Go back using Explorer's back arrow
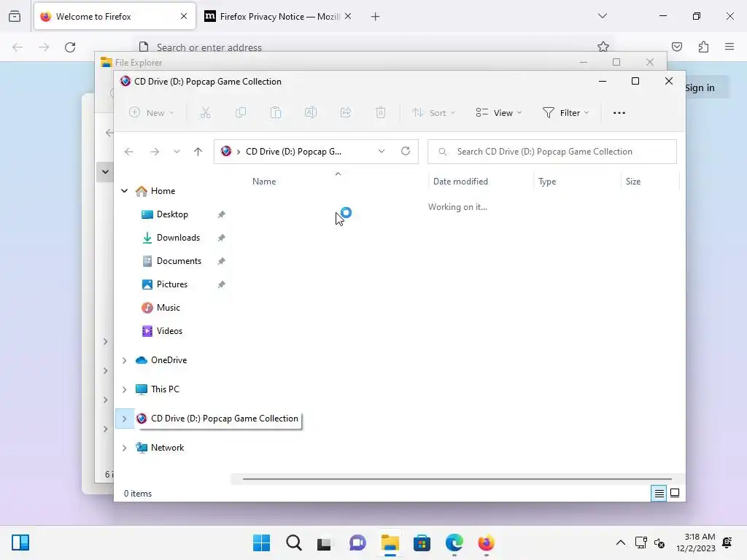The height and width of the screenshot is (560, 747). [128, 152]
